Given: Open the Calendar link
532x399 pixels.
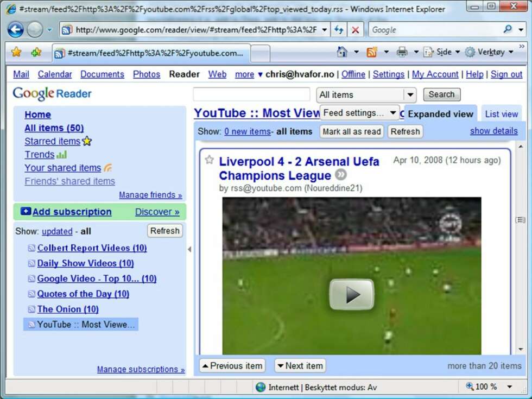Looking at the screenshot, I should click(55, 74).
